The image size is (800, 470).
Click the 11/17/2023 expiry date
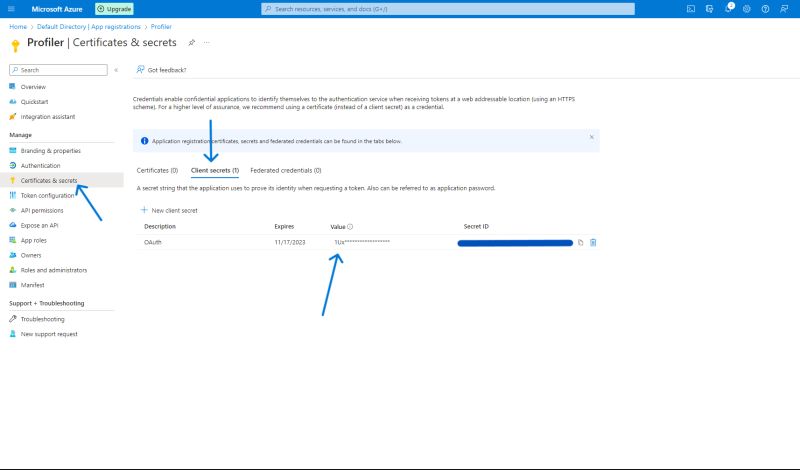(x=290, y=242)
